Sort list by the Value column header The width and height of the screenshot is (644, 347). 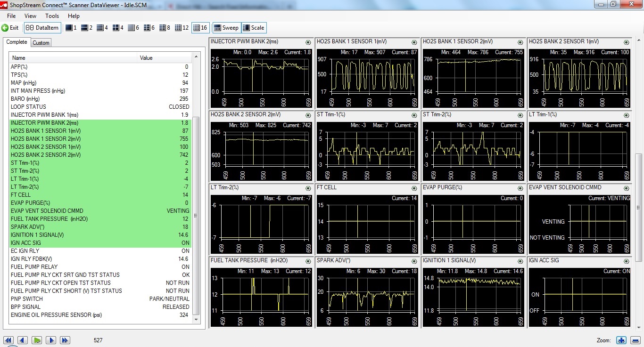point(165,58)
